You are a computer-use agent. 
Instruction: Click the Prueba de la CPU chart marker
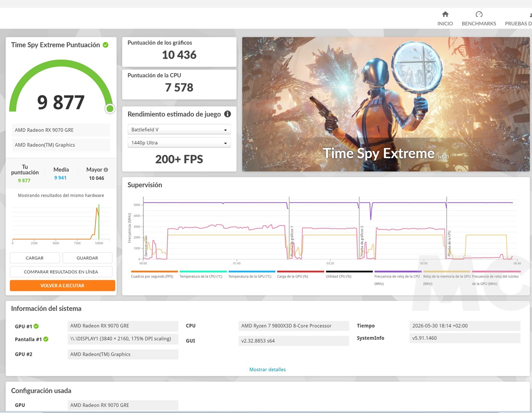(449, 244)
